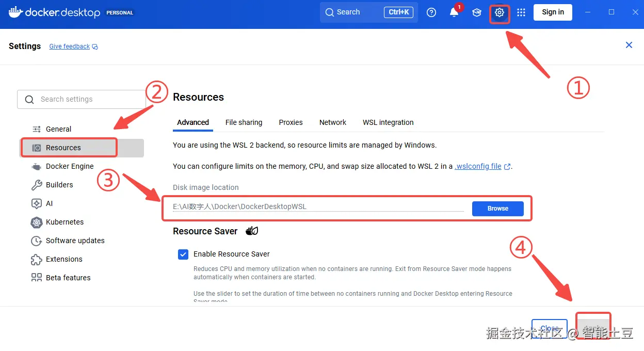This screenshot has width=644, height=351.
Task: Click the General sliders icon
Action: [37, 129]
